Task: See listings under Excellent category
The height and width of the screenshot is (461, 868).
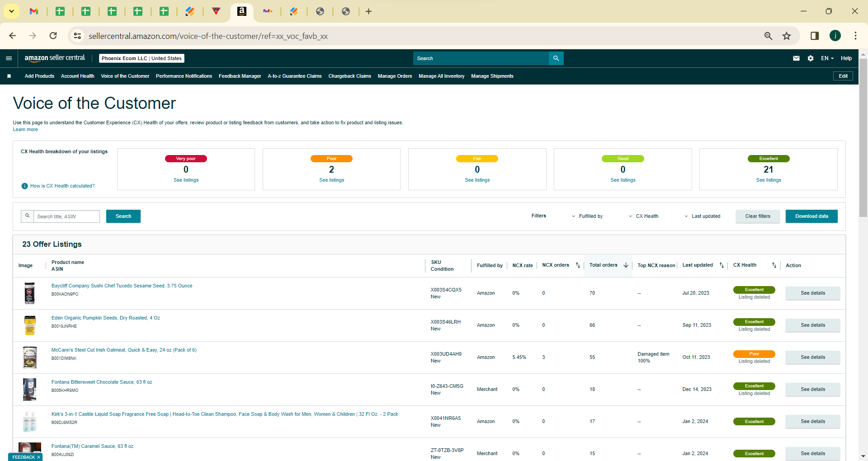Action: pos(769,180)
